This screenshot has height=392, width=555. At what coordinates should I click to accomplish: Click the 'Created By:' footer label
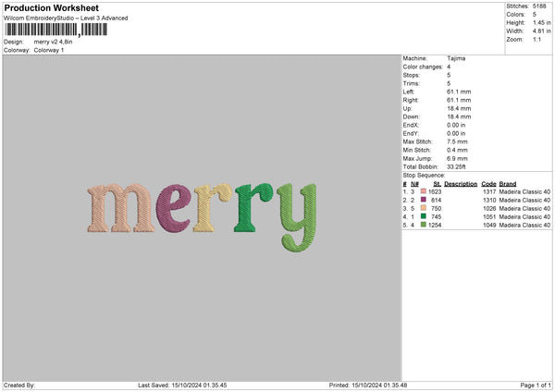pos(19,386)
